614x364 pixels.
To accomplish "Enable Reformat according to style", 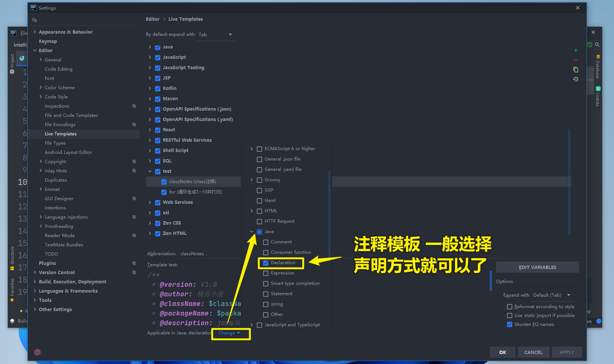I will tap(510, 307).
